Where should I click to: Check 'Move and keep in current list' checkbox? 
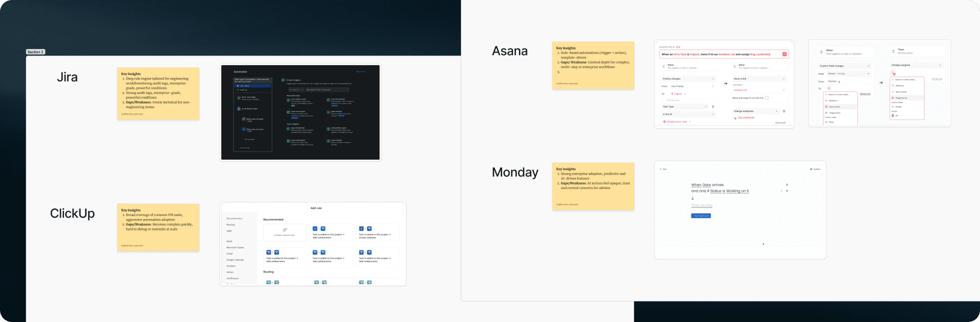767,98
